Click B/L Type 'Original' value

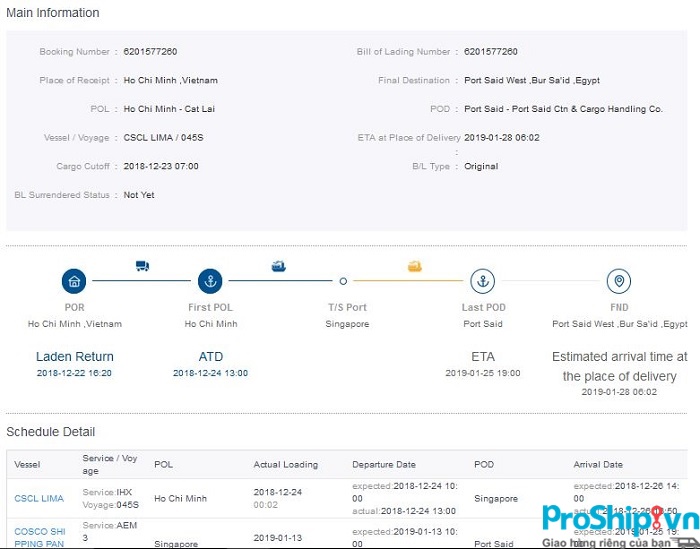[x=481, y=166]
